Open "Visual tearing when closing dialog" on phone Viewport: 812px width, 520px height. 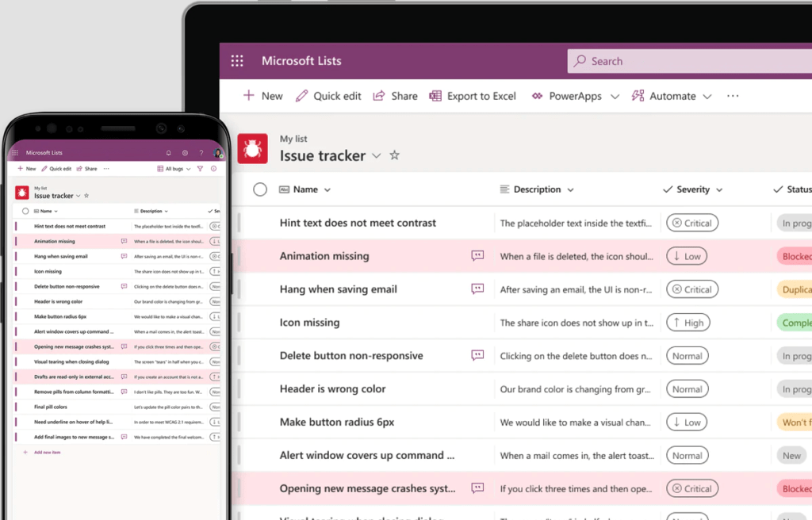[71, 361]
